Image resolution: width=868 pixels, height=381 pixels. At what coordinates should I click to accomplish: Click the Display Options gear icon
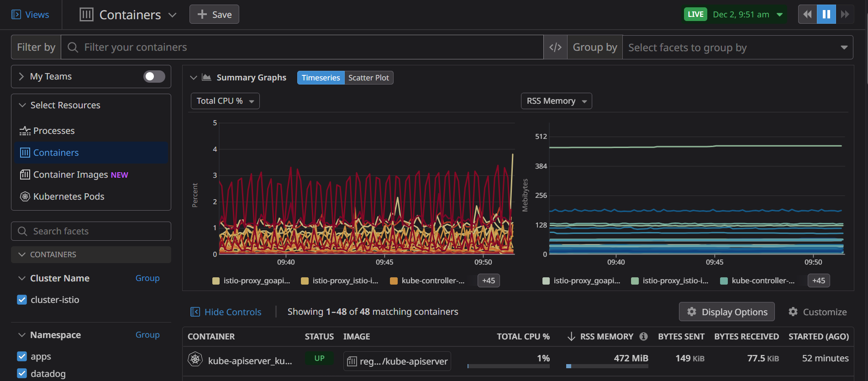tap(692, 312)
